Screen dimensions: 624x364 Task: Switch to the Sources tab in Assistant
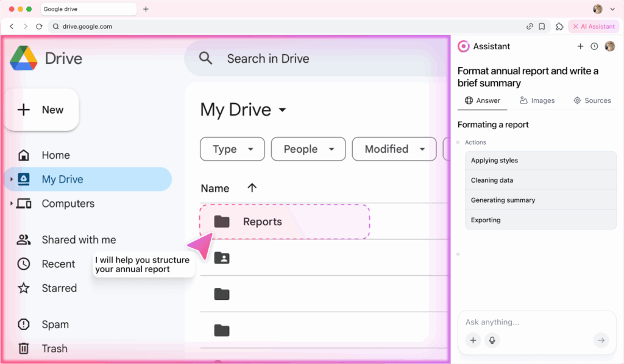(592, 100)
